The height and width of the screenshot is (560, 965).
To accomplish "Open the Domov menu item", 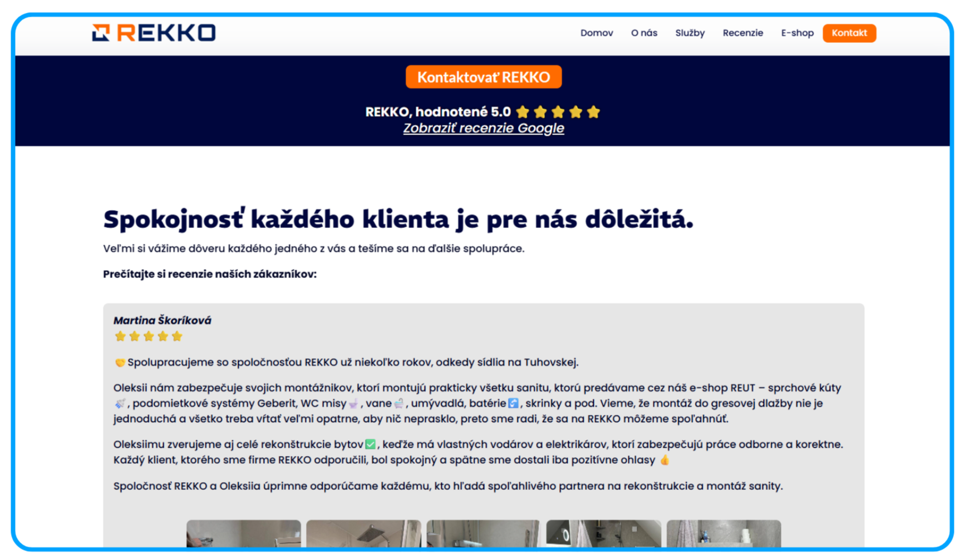I will [x=597, y=33].
